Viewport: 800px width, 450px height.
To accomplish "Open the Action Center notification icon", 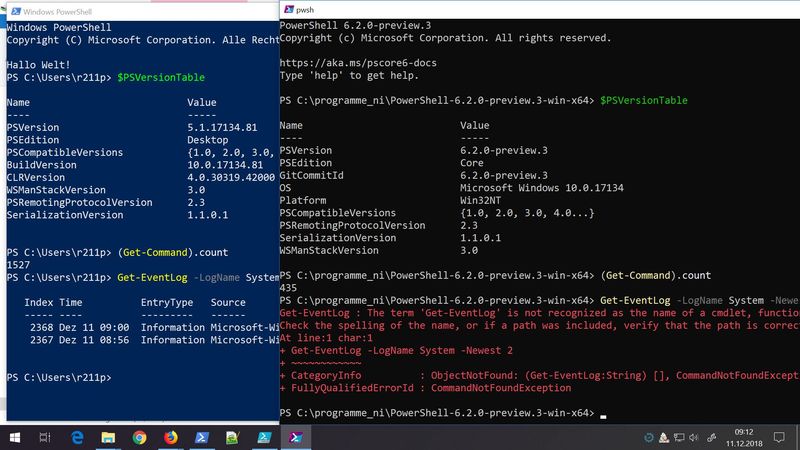I will (779, 437).
